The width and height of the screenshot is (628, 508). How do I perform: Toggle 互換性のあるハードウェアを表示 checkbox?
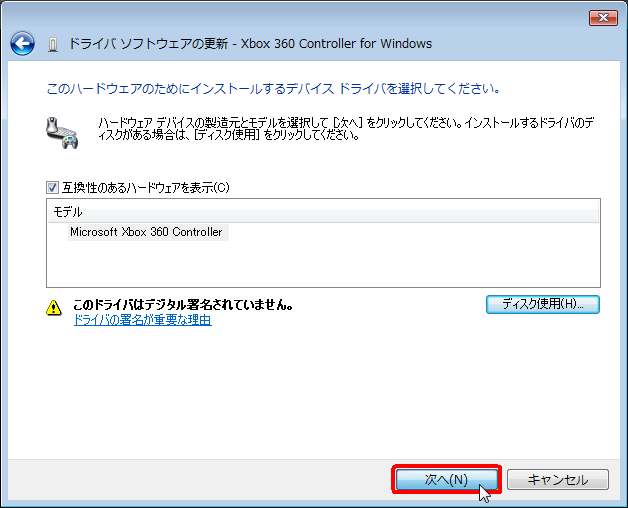[x=52, y=187]
